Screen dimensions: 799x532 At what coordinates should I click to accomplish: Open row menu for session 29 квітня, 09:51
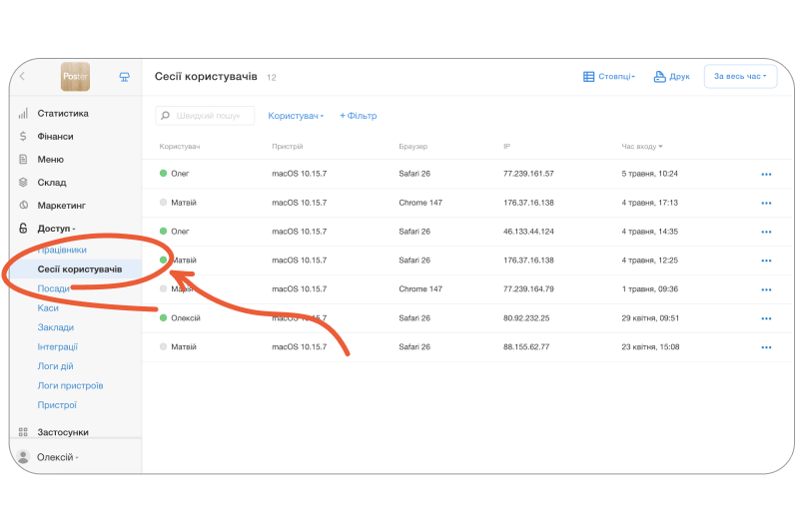[x=766, y=318]
